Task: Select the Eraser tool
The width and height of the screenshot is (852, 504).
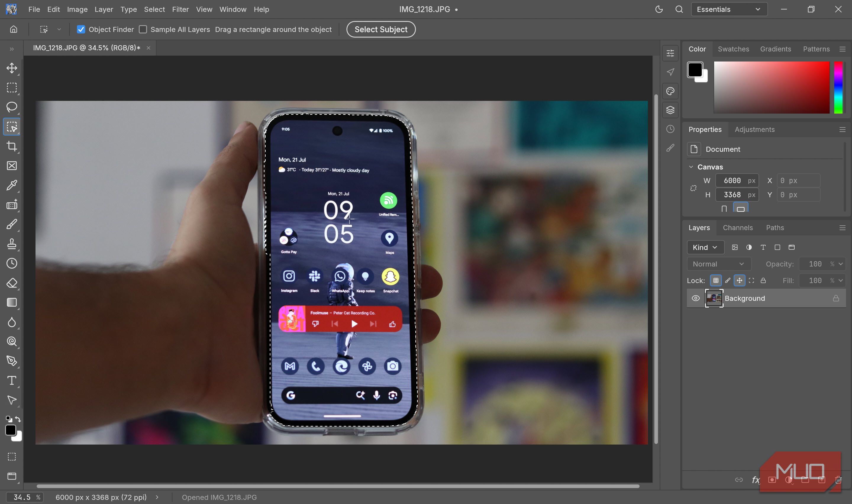Action: [12, 283]
